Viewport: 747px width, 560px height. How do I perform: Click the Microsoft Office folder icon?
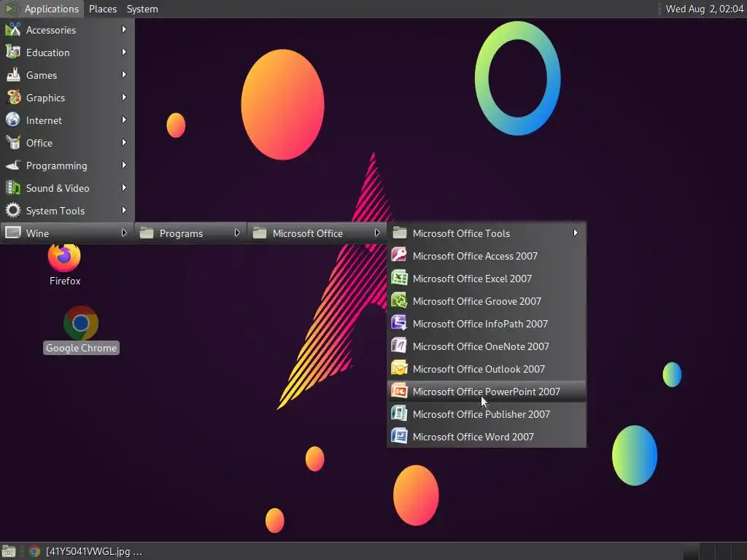[x=260, y=233]
